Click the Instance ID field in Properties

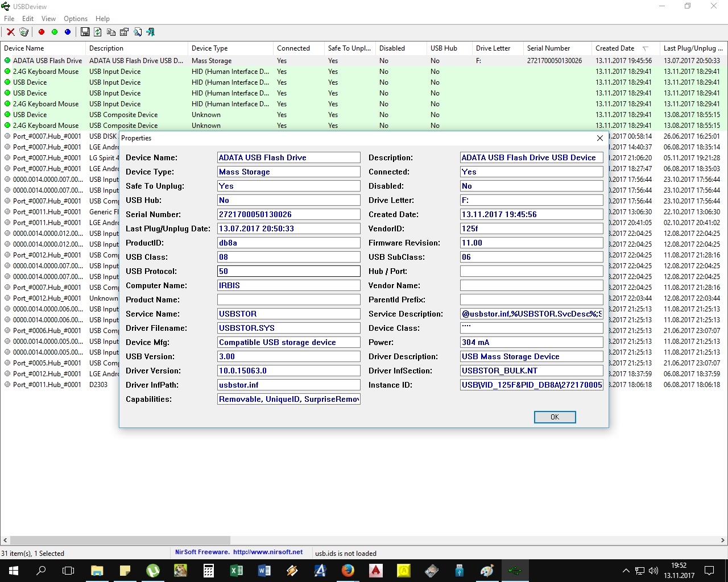tap(532, 385)
